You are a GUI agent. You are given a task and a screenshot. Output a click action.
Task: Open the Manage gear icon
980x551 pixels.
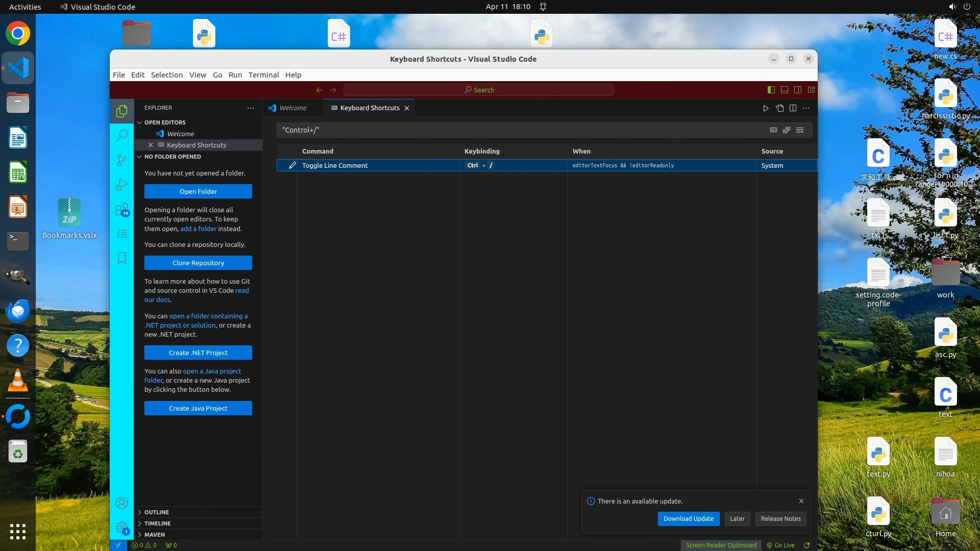tap(121, 528)
